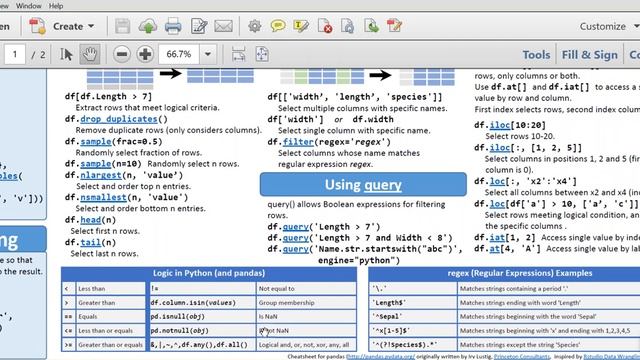Open the Fill & Sign pane
Image resolution: width=640 pixels, height=360 pixels.
589,55
